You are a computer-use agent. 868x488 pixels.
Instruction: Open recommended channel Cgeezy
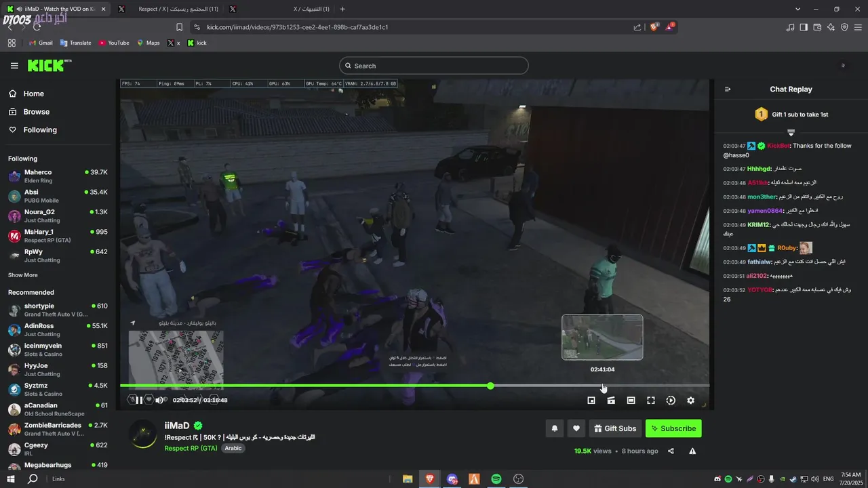tap(58, 449)
